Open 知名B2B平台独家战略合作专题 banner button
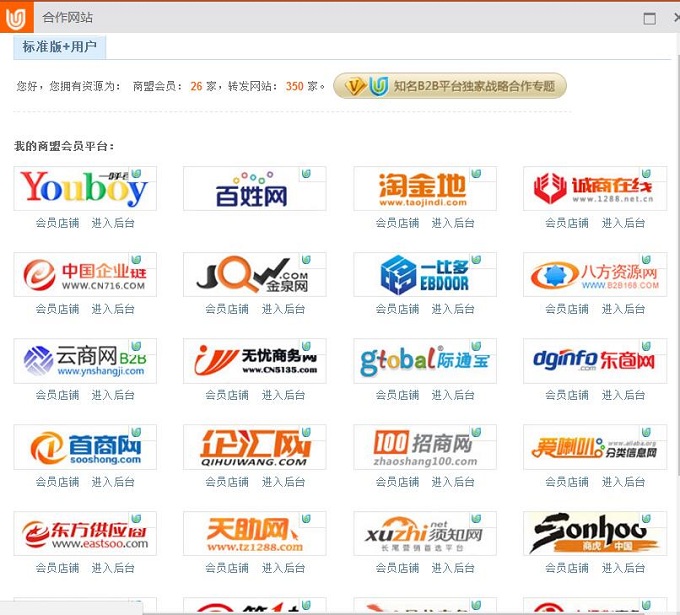Viewport: 680px width, 615px height. coord(450,86)
